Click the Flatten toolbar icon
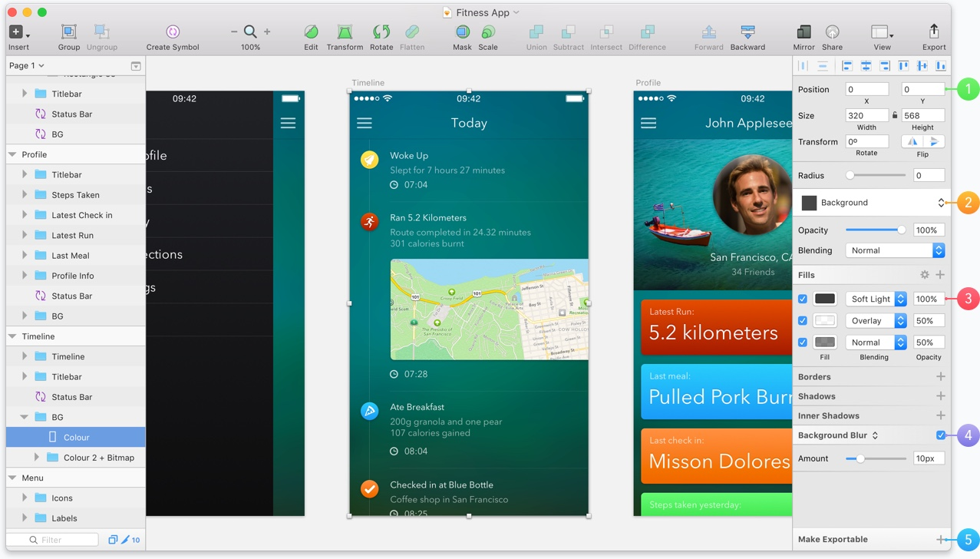This screenshot has width=980, height=559. point(412,32)
